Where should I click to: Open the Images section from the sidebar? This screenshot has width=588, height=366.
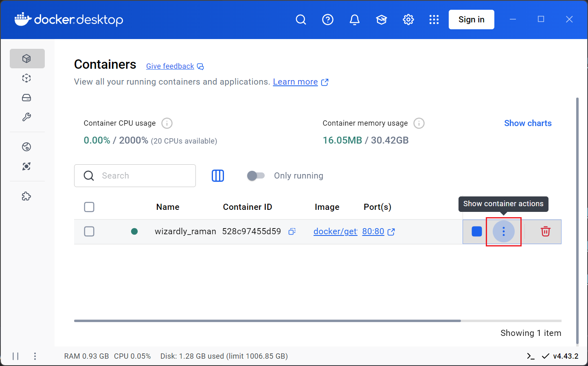(x=26, y=78)
